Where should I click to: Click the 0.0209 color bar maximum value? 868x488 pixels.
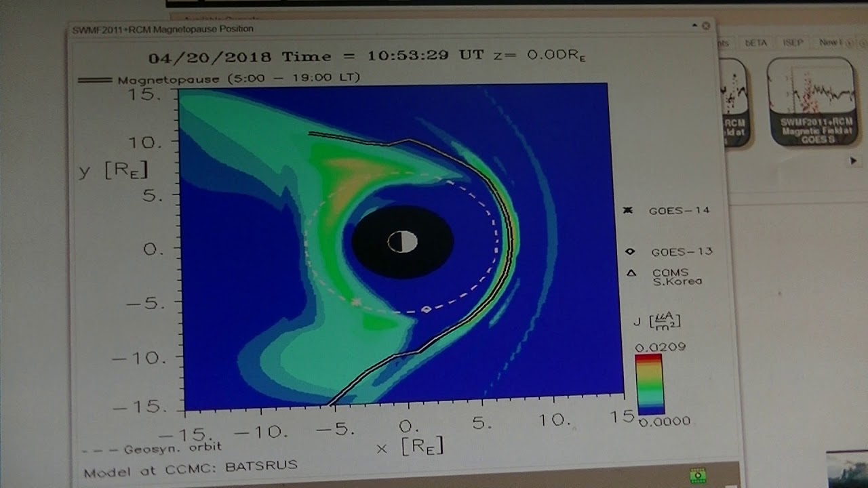(x=660, y=347)
